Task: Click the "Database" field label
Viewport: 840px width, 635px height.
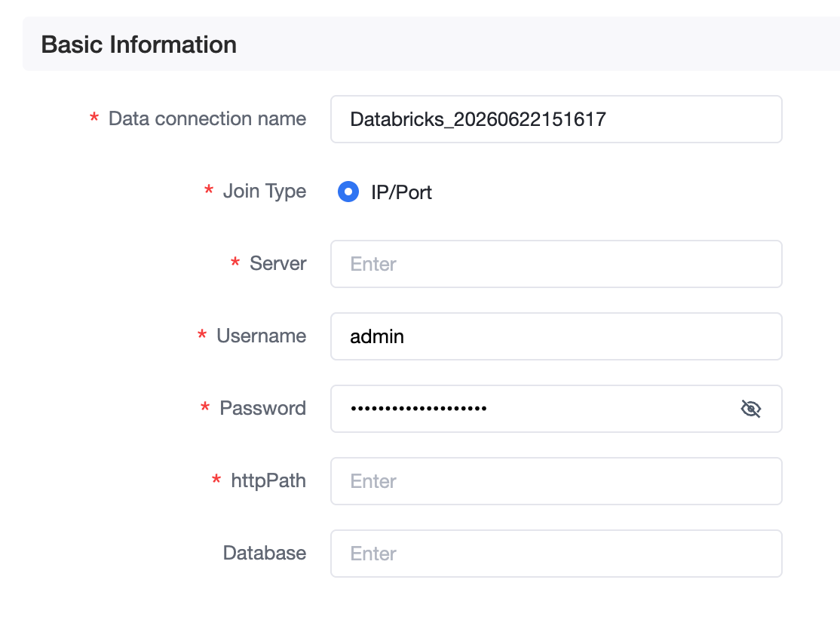Action: click(x=265, y=553)
